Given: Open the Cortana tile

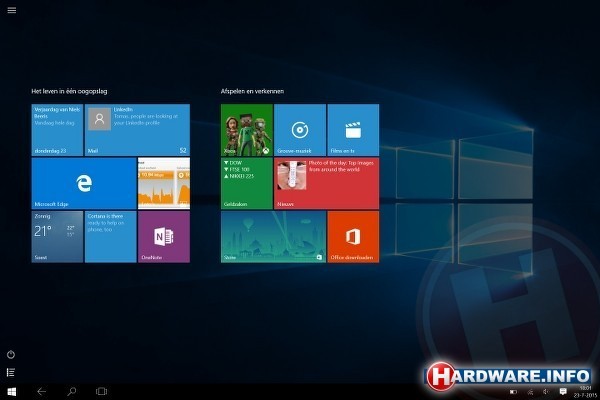Looking at the screenshot, I should point(110,236).
